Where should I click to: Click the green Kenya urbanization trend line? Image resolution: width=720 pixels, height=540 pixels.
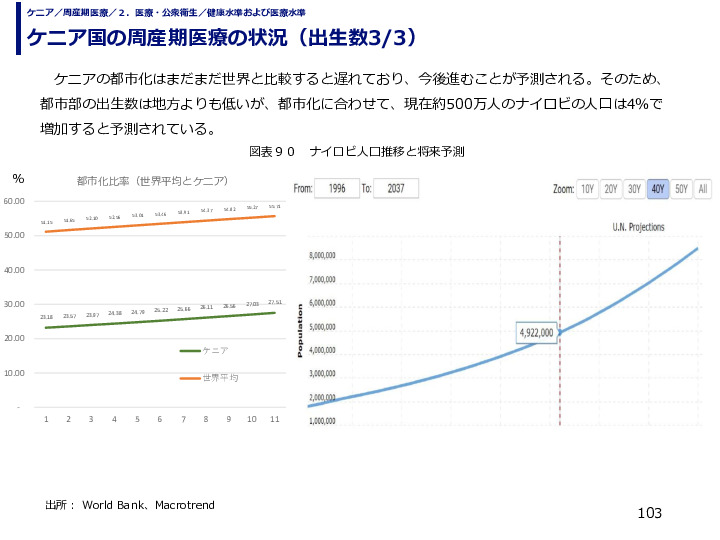160,320
